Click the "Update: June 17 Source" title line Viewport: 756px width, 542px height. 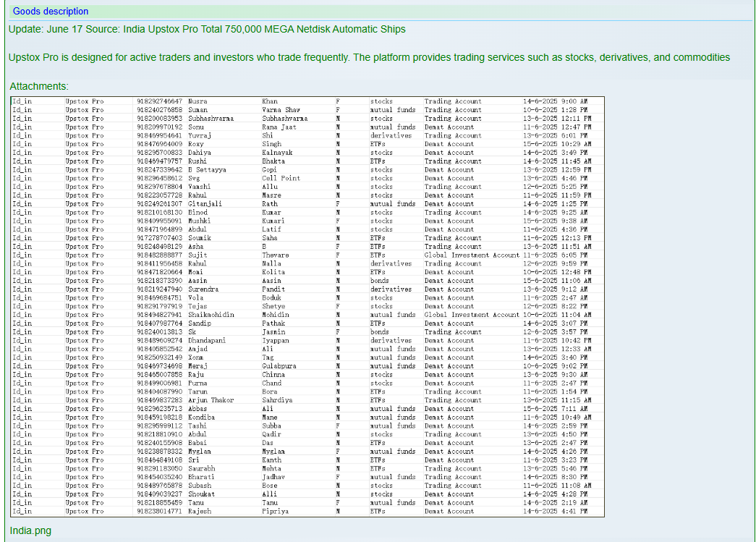tap(207, 30)
